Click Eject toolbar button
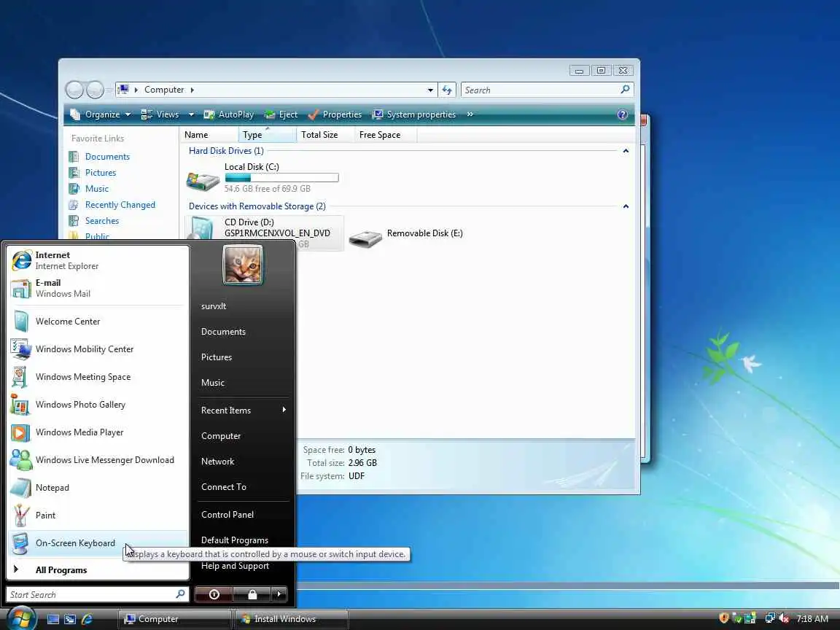The width and height of the screenshot is (840, 630). (x=281, y=114)
